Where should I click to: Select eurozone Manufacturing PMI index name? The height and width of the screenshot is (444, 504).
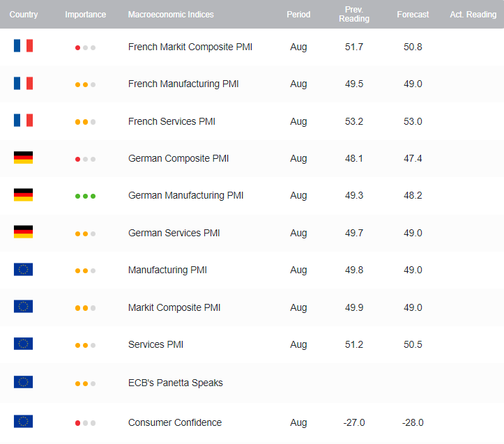click(x=167, y=270)
